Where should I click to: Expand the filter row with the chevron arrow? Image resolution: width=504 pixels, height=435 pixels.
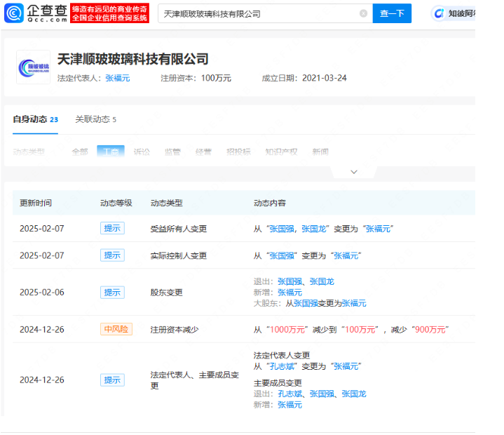point(353,172)
